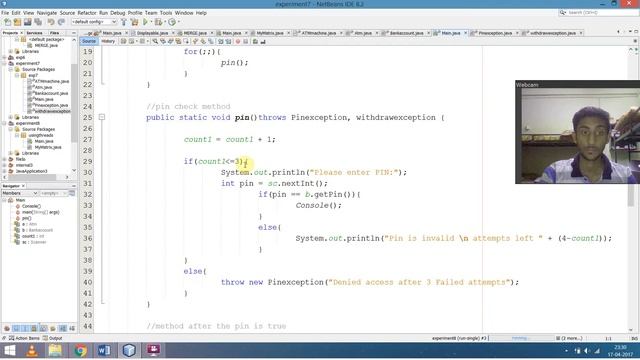Click the NetBeans cube taskbar icon
The width and height of the screenshot is (640, 360).
(x=129, y=350)
